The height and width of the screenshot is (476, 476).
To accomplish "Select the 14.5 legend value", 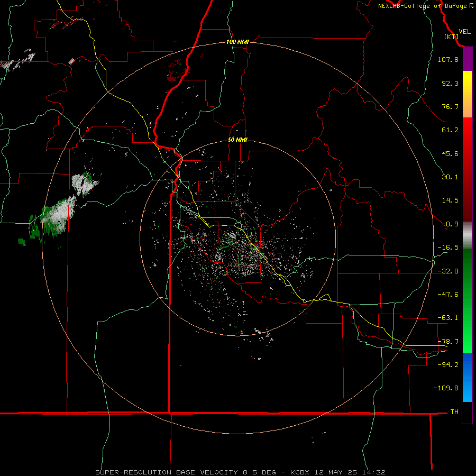I will coord(450,200).
